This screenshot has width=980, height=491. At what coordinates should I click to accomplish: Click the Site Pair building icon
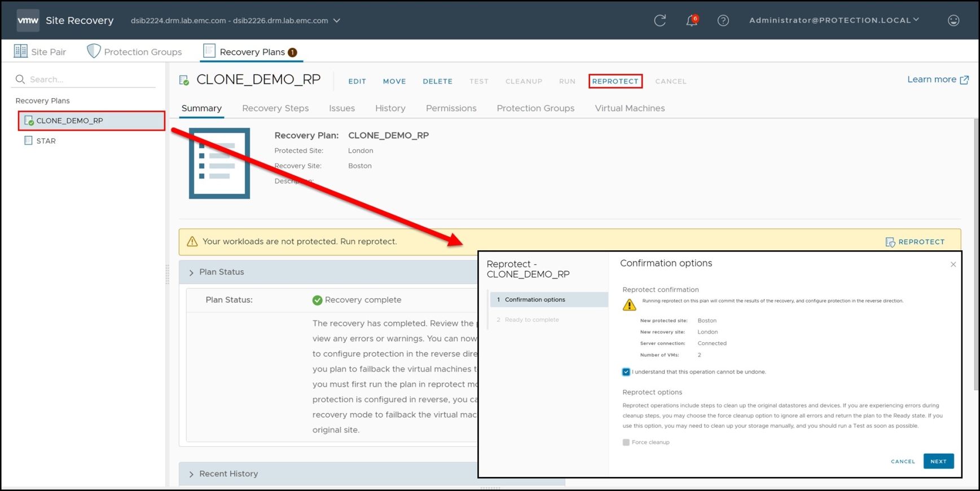click(x=20, y=51)
